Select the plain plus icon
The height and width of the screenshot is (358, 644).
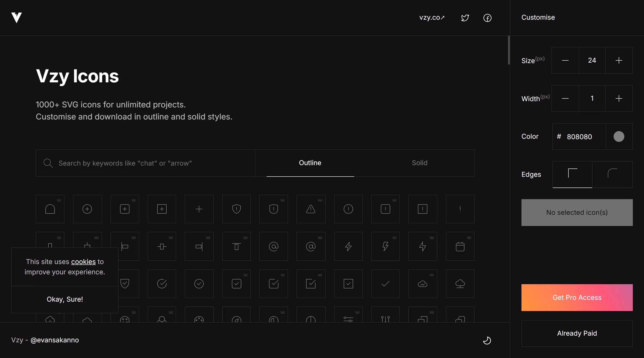[x=199, y=209]
